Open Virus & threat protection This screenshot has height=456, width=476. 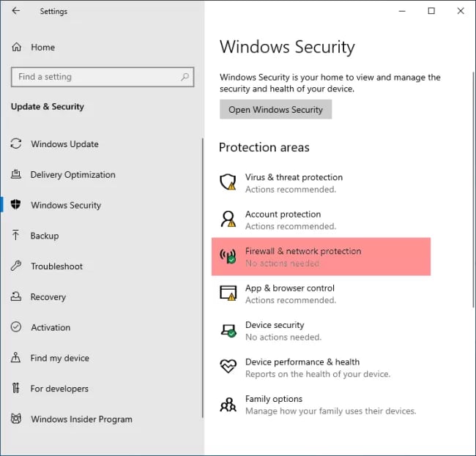coord(321,183)
